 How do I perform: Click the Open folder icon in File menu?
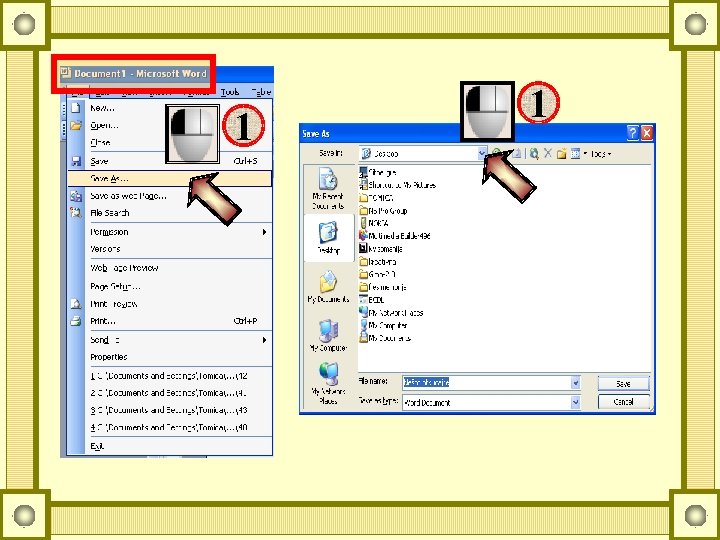[x=76, y=125]
